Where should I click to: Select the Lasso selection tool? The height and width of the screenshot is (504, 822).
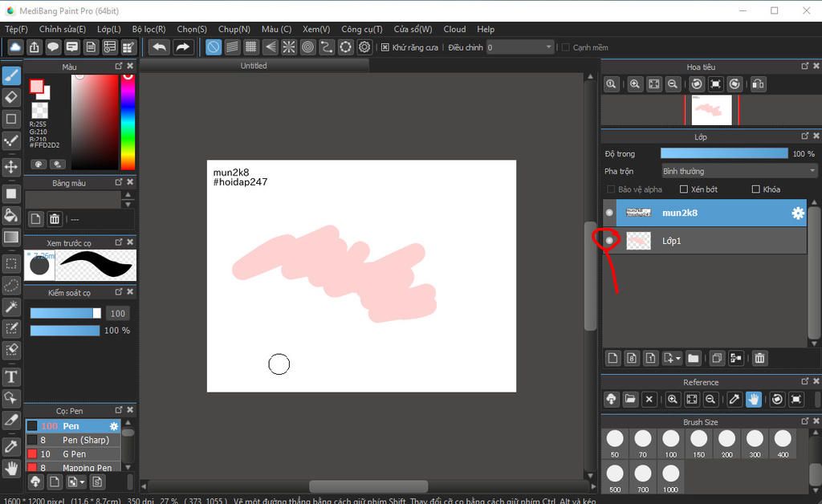point(11,286)
